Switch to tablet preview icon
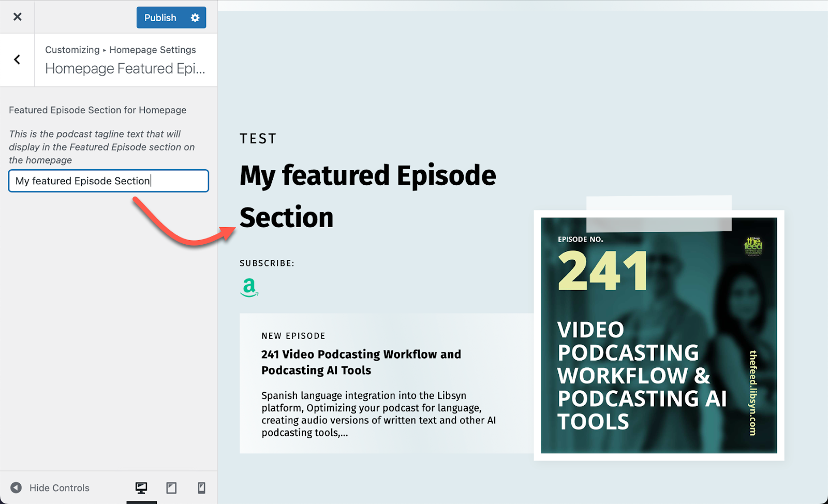Viewport: 828px width, 504px height. [171, 488]
